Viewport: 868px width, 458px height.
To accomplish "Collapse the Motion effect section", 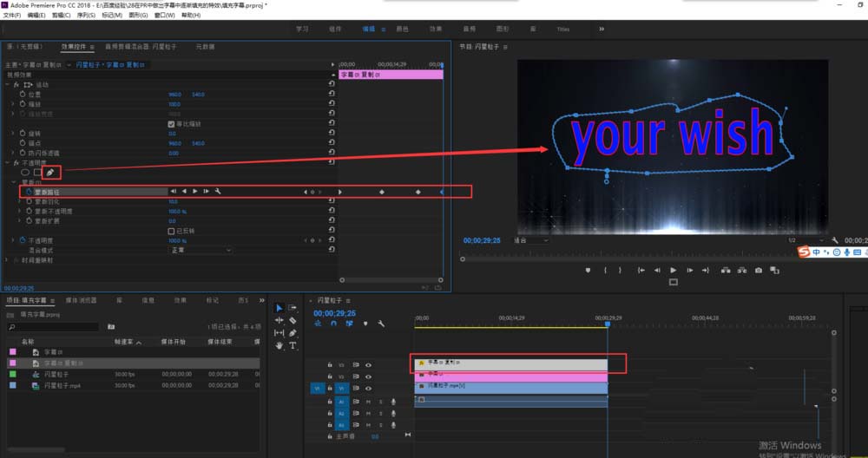I will click(7, 85).
